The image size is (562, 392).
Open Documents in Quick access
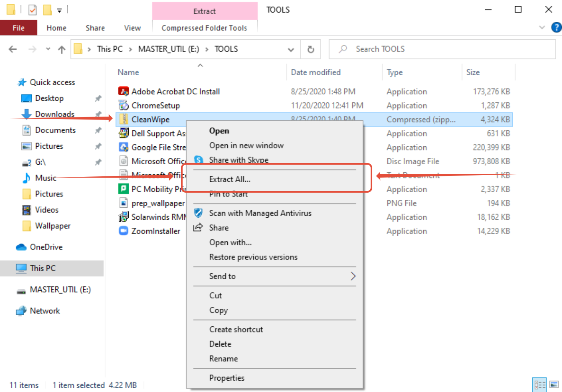(x=48, y=130)
